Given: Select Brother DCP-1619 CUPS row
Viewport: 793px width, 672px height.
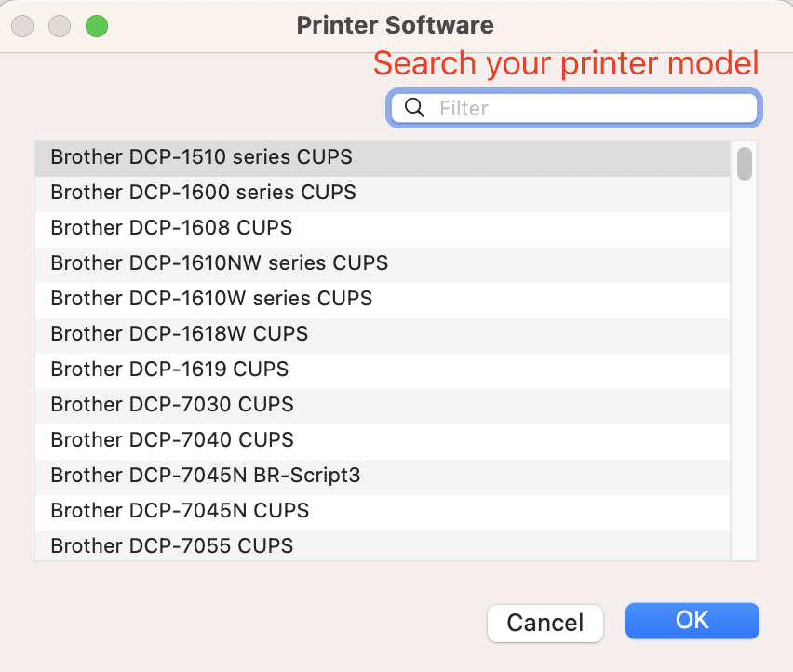Looking at the screenshot, I should tap(169, 370).
